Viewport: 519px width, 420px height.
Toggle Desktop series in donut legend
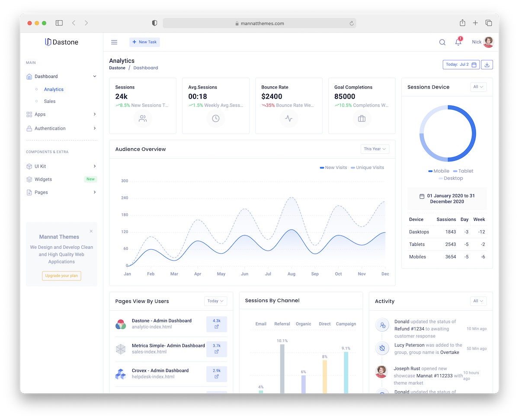(450, 178)
